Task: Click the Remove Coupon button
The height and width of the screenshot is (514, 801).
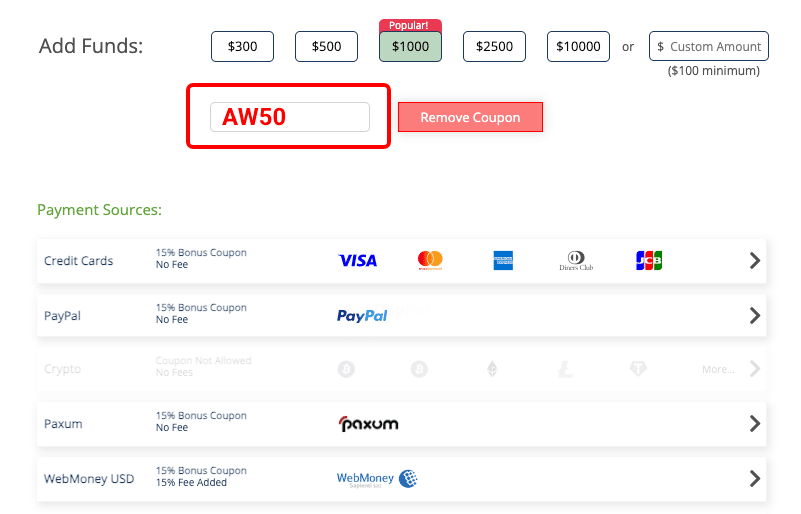Action: pyautogui.click(x=470, y=117)
